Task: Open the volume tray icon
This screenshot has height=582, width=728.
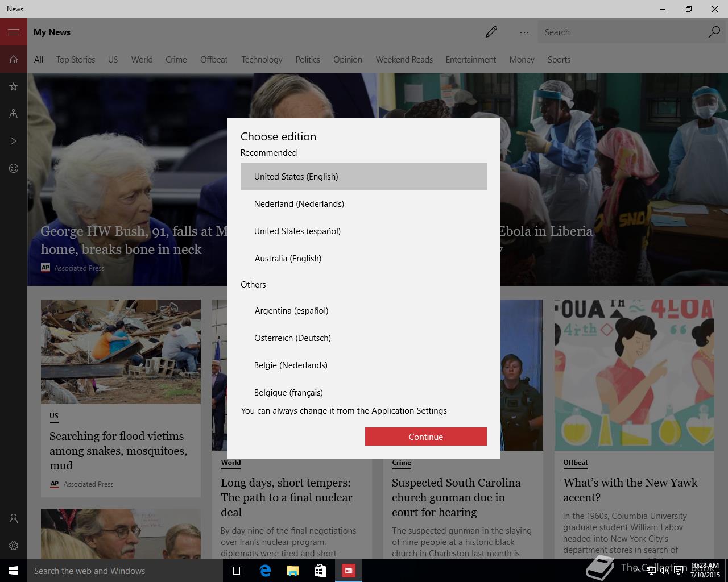Action: coord(664,571)
